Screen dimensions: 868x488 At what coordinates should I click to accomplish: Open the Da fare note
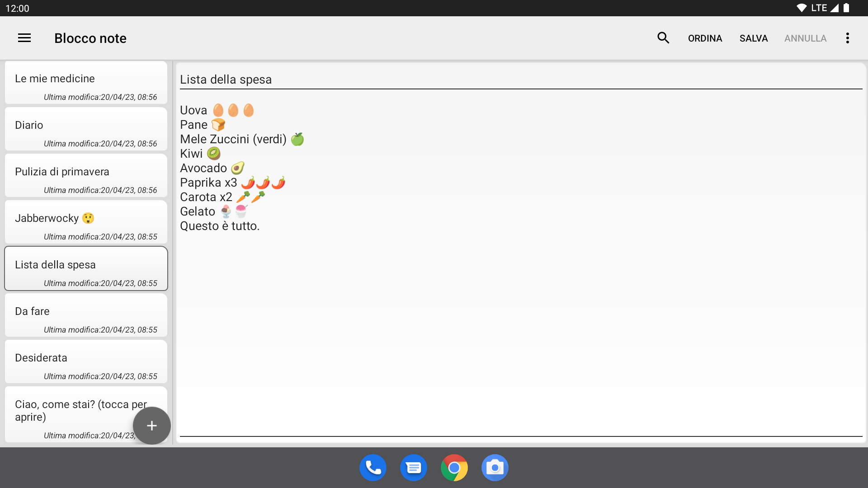tap(86, 315)
